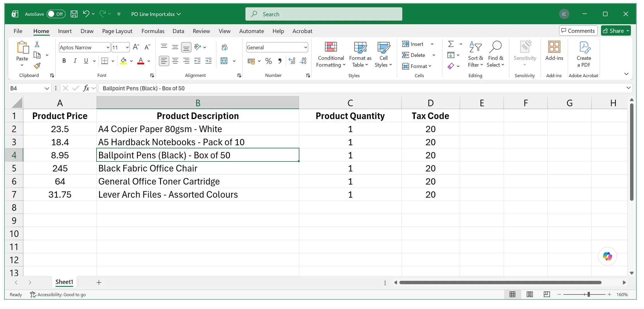Increase font size with the A up icon
This screenshot has height=309, width=644.
[136, 47]
